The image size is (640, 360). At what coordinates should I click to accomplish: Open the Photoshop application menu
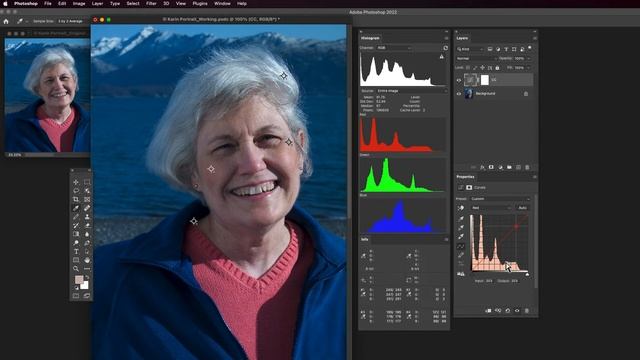(26, 3)
